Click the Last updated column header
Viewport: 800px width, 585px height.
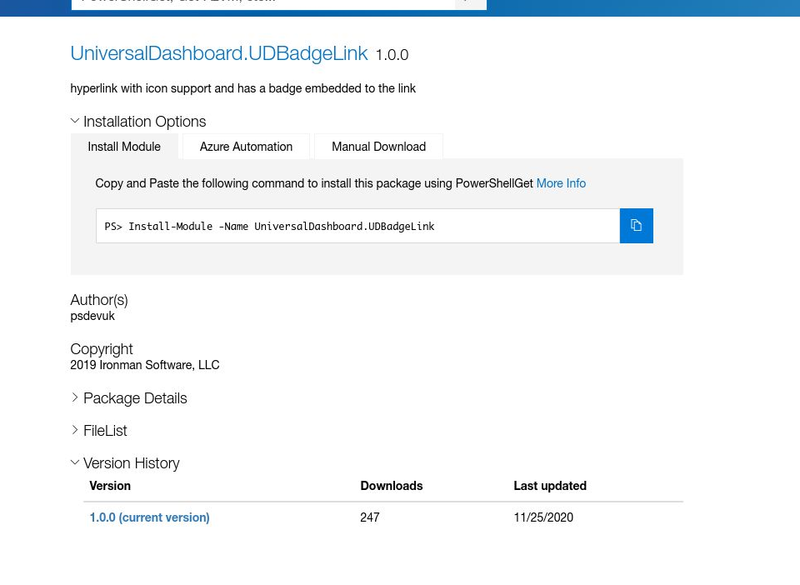click(550, 486)
